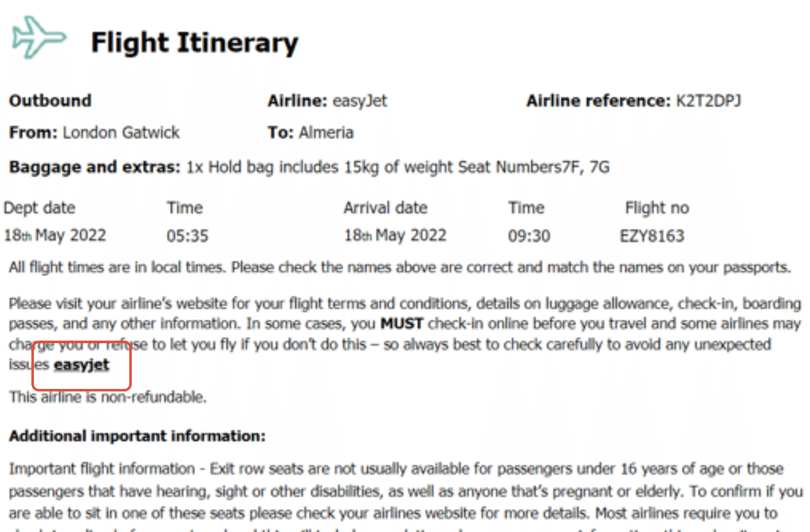Click the Flight no column header
Screen dimensions: 810x532
[657, 208]
